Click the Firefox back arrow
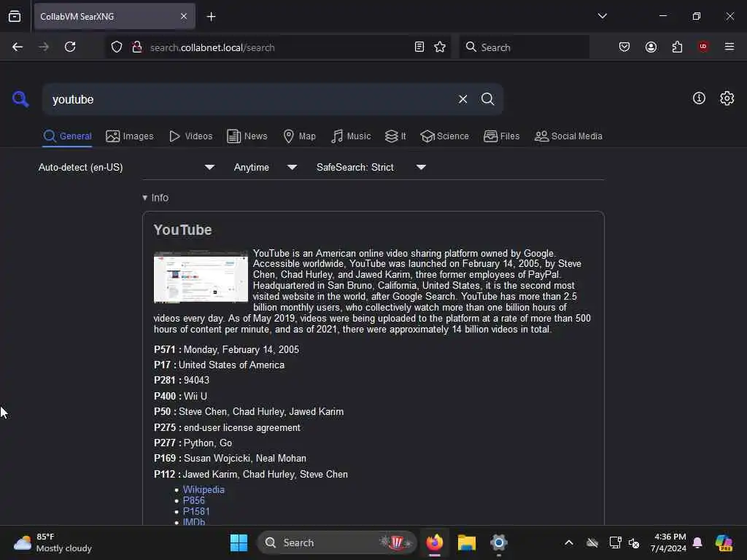 [18, 47]
